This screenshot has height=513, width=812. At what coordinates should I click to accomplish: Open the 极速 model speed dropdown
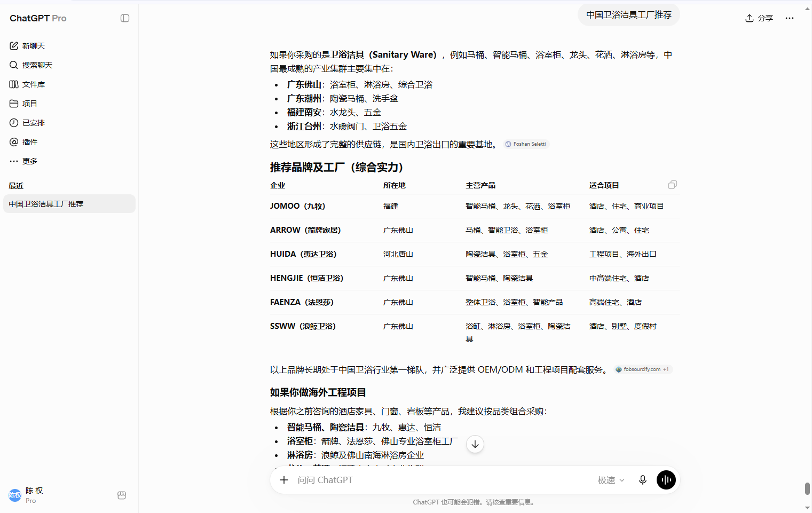coord(611,480)
